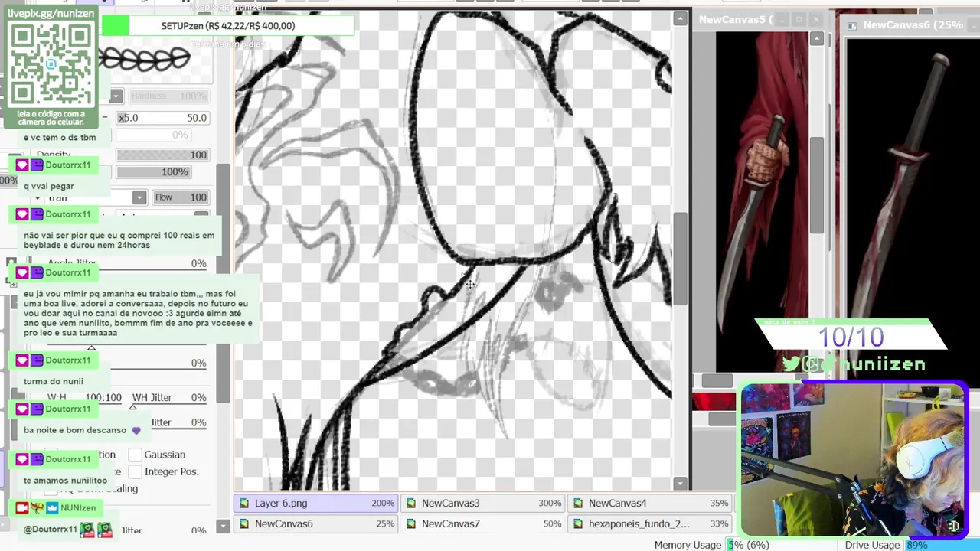Click the SETUPzen donation goal bar
Screen dimensions: 980x551
tap(228, 26)
